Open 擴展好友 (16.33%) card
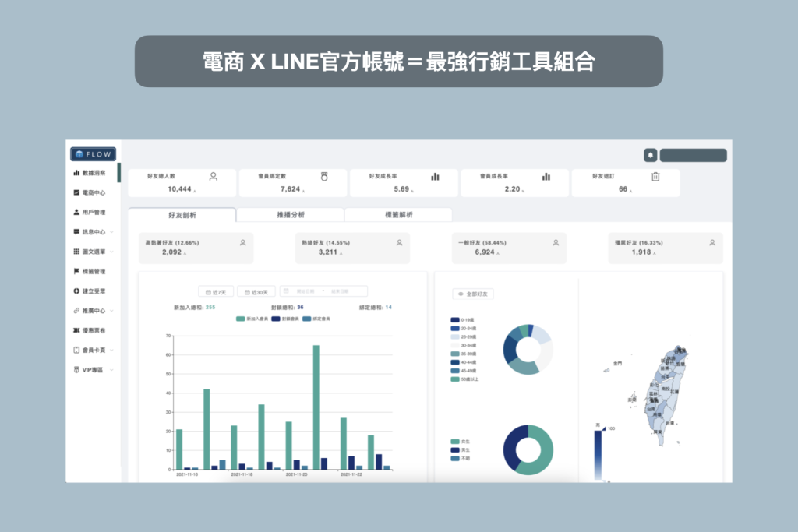The image size is (798, 532). [x=666, y=248]
